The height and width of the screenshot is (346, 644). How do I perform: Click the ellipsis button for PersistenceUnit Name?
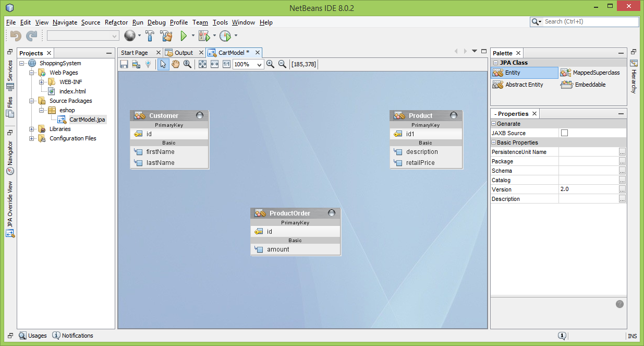622,152
